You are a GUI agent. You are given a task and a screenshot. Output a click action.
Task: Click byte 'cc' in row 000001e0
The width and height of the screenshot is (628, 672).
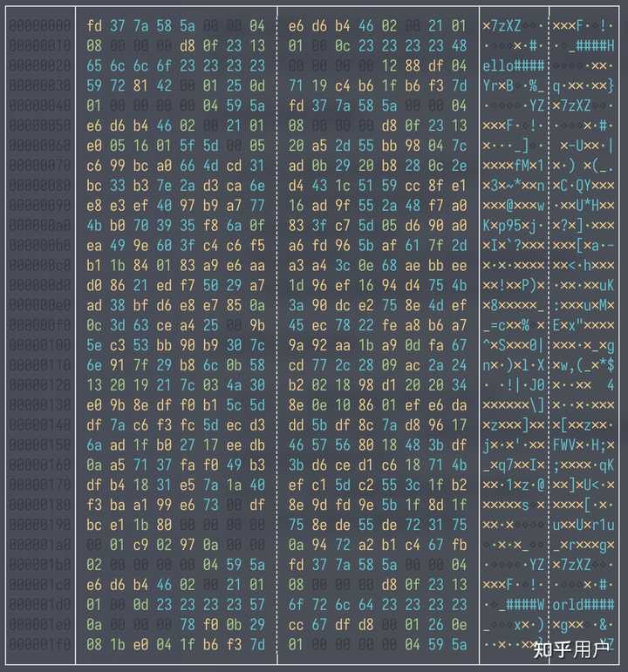click(x=296, y=625)
